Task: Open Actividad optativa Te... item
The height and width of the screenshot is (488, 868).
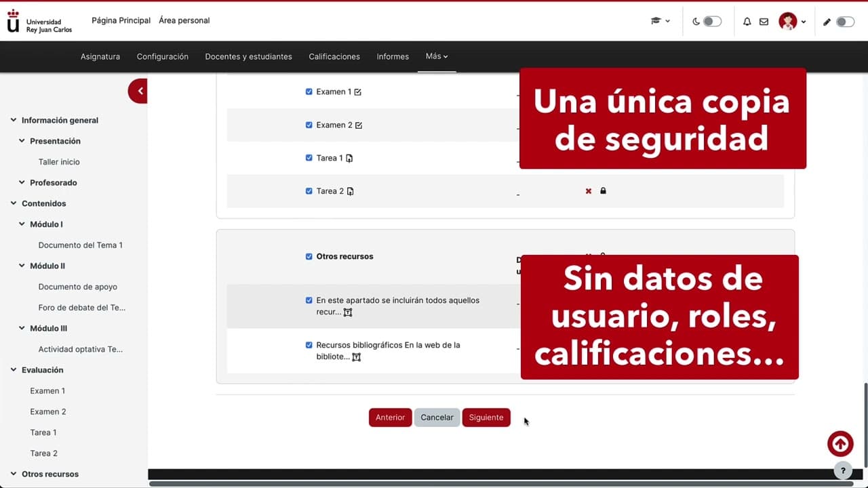Action: (x=80, y=349)
